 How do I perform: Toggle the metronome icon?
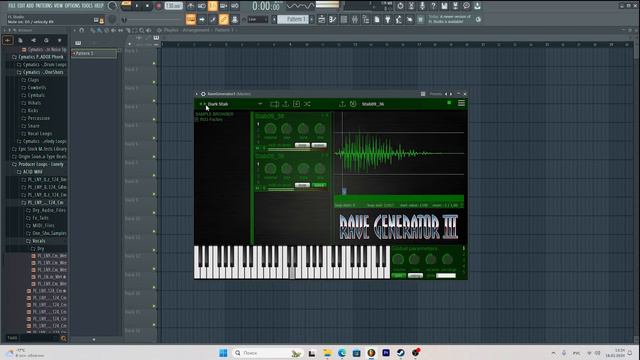pos(191,6)
